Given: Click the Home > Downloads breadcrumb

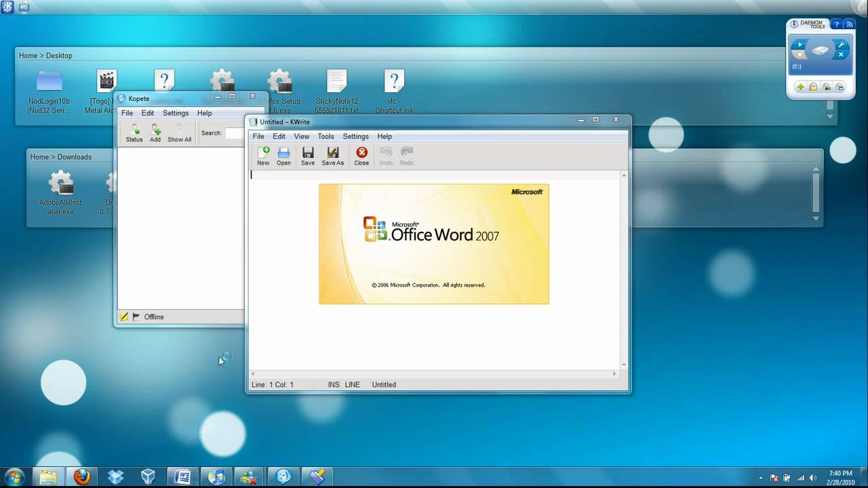Looking at the screenshot, I should click(60, 157).
